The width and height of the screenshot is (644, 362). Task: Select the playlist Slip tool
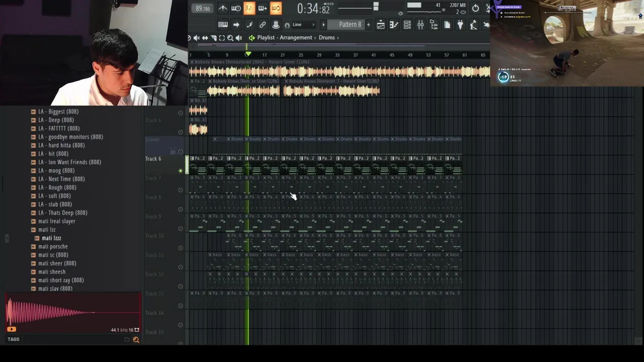point(205,38)
